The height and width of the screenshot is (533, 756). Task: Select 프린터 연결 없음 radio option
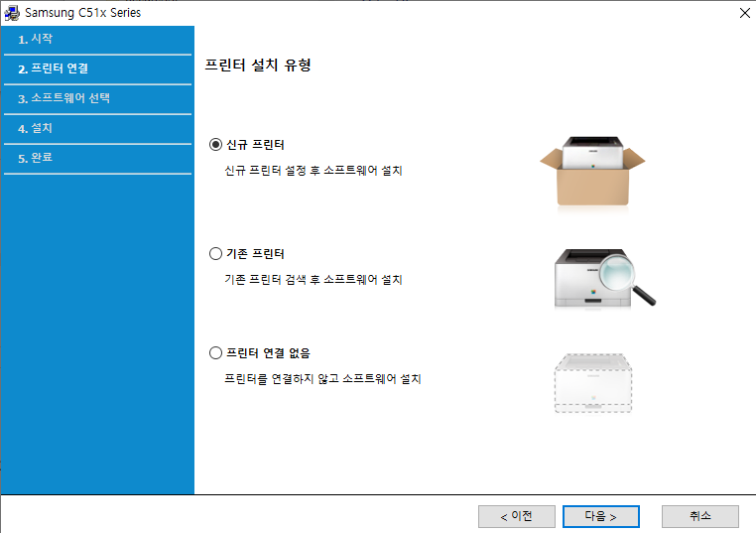pos(215,353)
